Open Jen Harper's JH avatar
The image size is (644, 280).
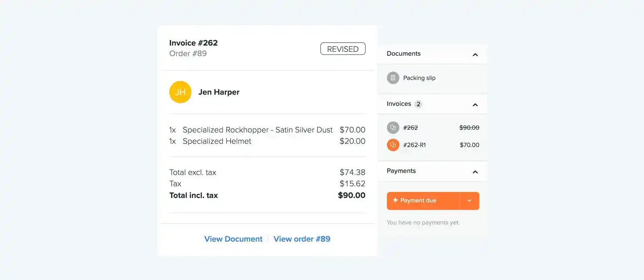coord(180,92)
